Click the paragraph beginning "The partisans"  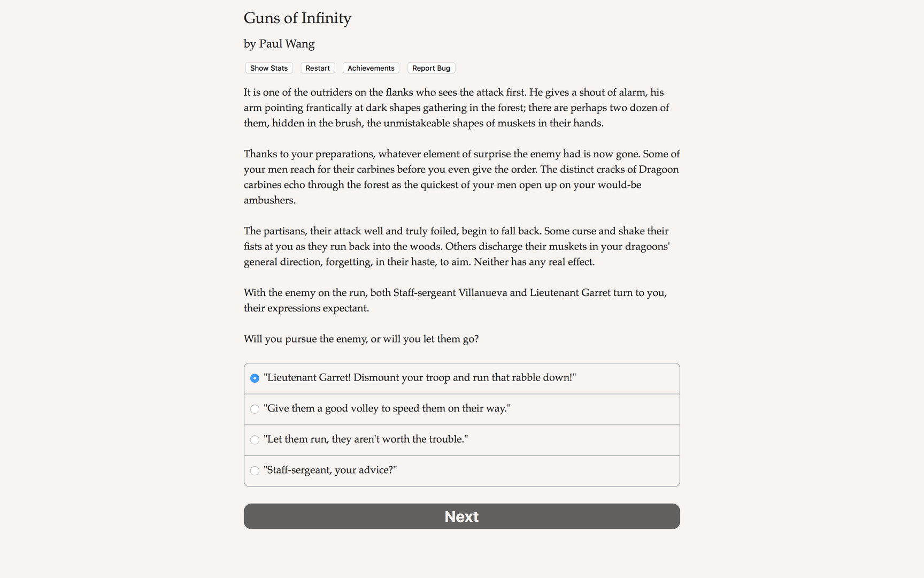pyautogui.click(x=457, y=246)
